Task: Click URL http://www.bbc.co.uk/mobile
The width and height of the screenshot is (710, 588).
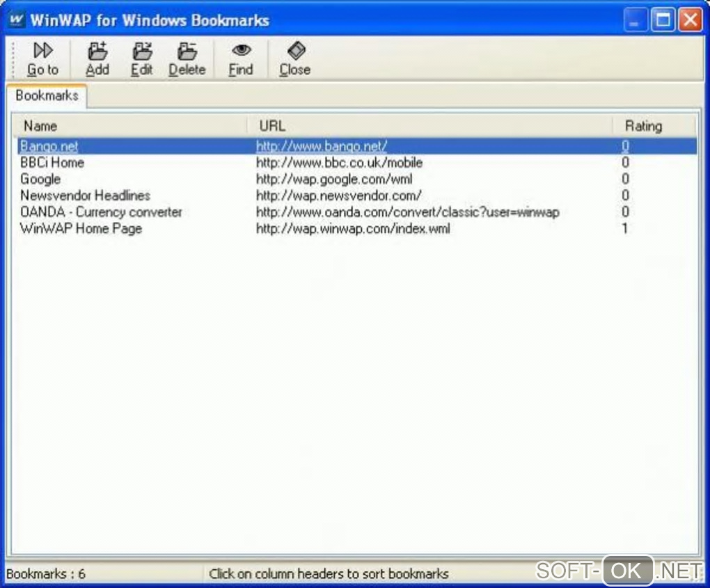Action: [339, 163]
